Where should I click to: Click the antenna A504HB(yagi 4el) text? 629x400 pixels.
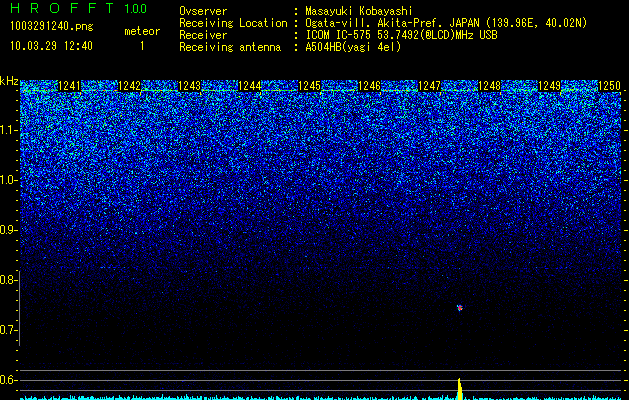point(353,47)
